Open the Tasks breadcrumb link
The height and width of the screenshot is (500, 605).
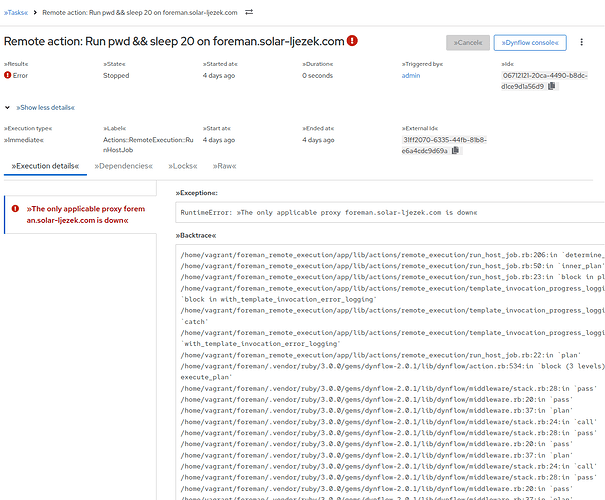coord(16,12)
